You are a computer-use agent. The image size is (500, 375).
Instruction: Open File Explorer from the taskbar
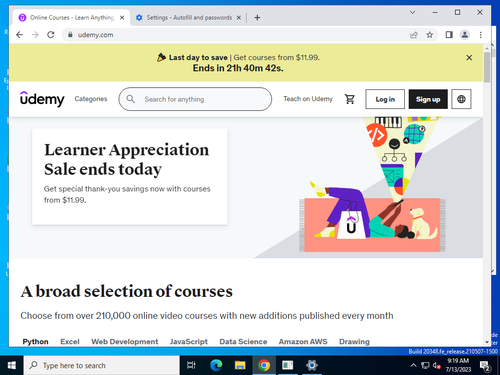click(240, 365)
